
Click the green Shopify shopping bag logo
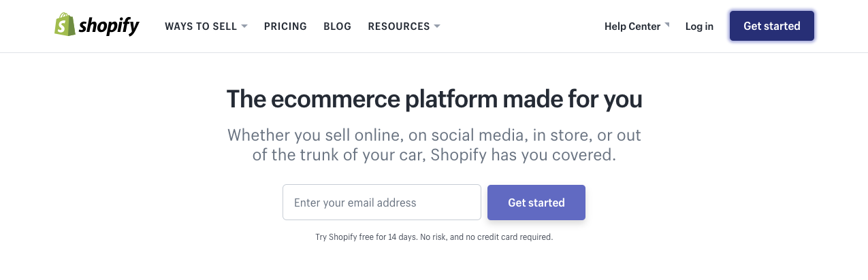[x=65, y=25]
